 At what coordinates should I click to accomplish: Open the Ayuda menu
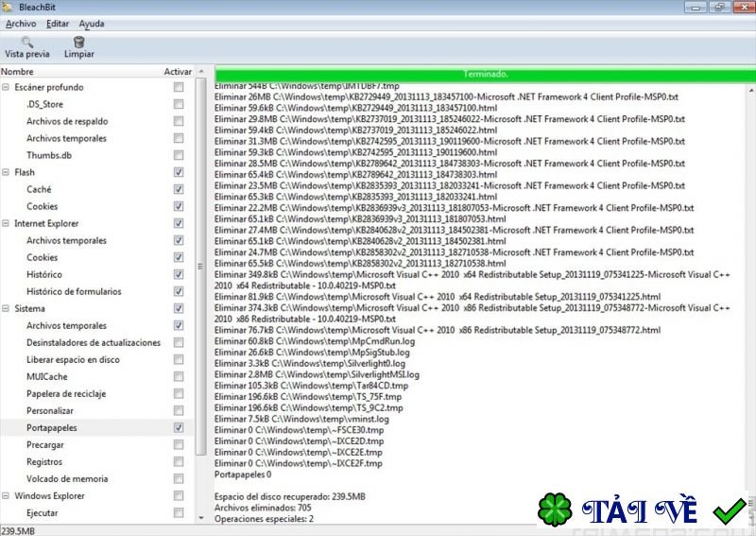click(92, 24)
